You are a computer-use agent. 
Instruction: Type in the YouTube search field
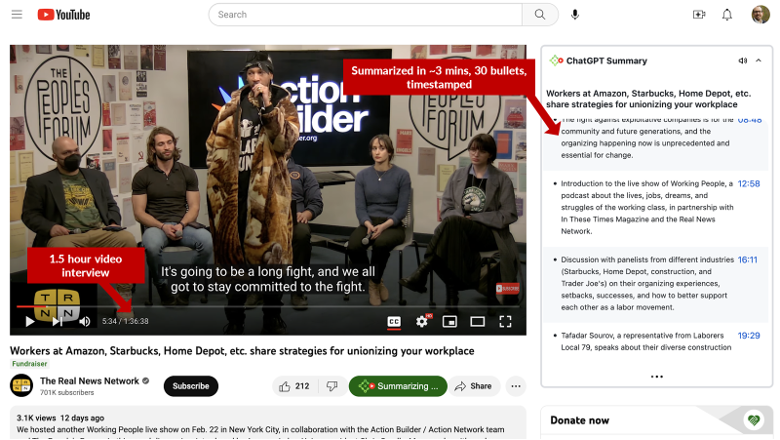(x=365, y=15)
